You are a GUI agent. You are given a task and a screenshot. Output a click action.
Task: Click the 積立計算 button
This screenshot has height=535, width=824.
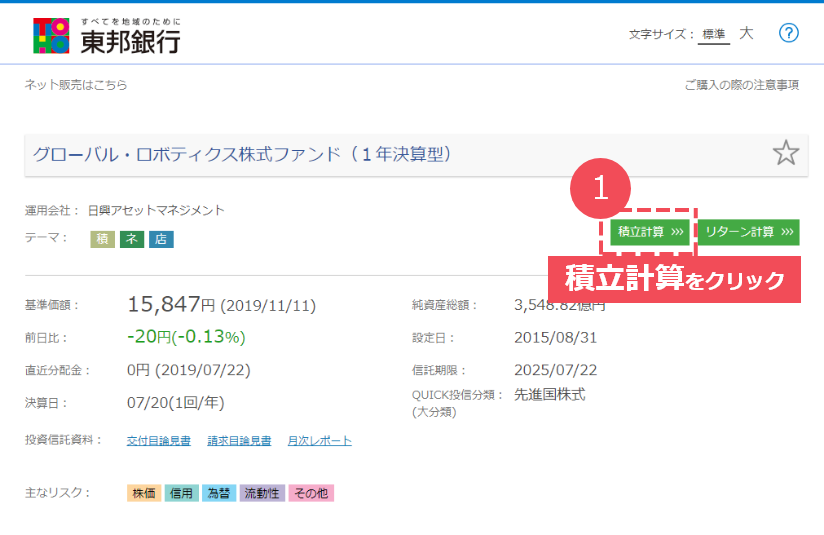[650, 232]
